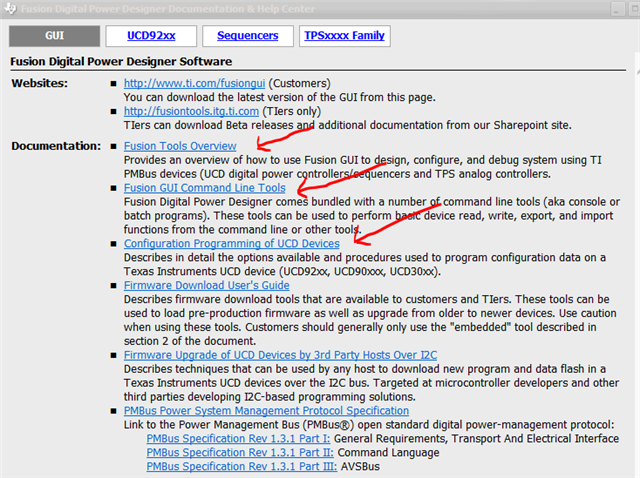Viewport: 640px width, 478px height.
Task: Switch to the UCD92xx tab
Action: 151,36
